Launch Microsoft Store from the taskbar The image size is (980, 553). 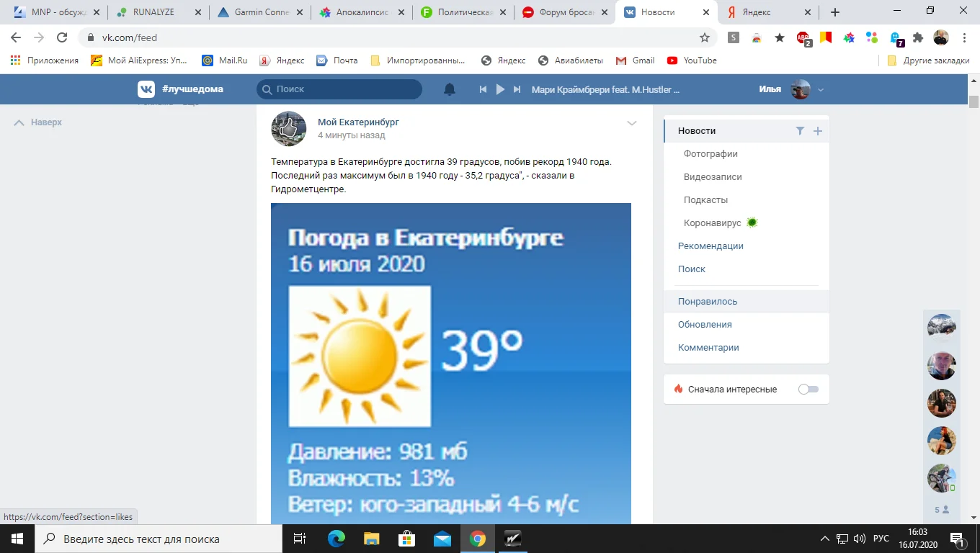[406, 538]
